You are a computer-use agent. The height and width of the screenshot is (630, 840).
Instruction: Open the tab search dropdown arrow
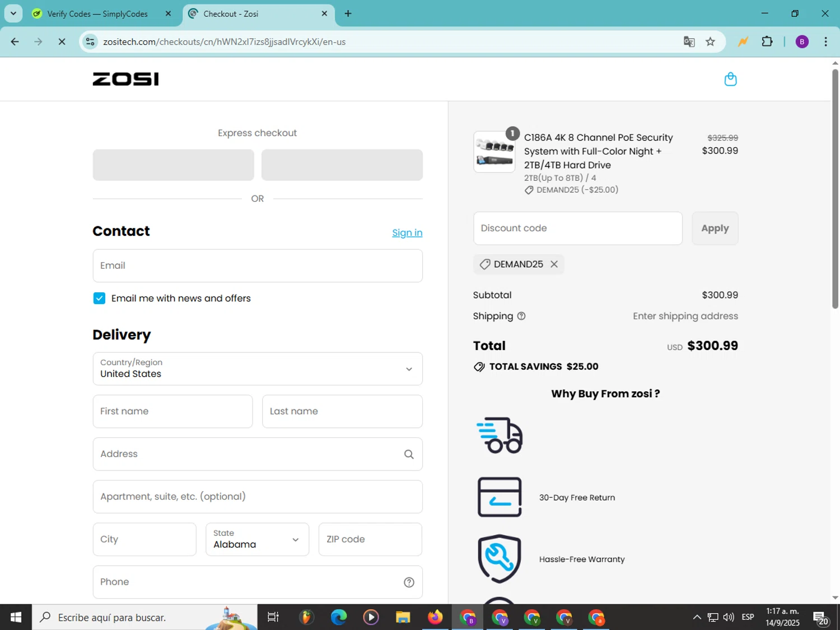[13, 13]
